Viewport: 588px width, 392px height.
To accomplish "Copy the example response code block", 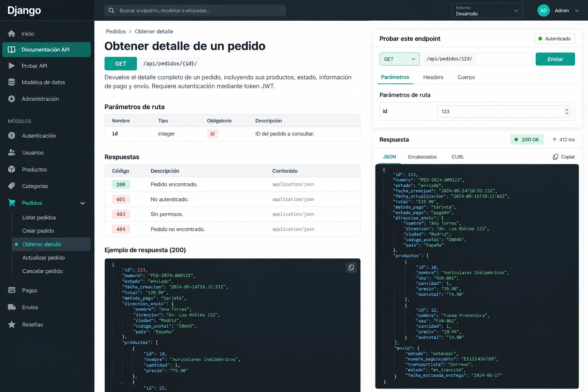I will pyautogui.click(x=351, y=268).
